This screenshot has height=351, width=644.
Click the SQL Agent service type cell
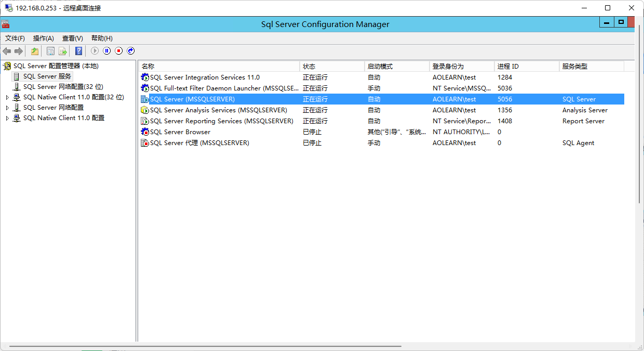coord(578,143)
